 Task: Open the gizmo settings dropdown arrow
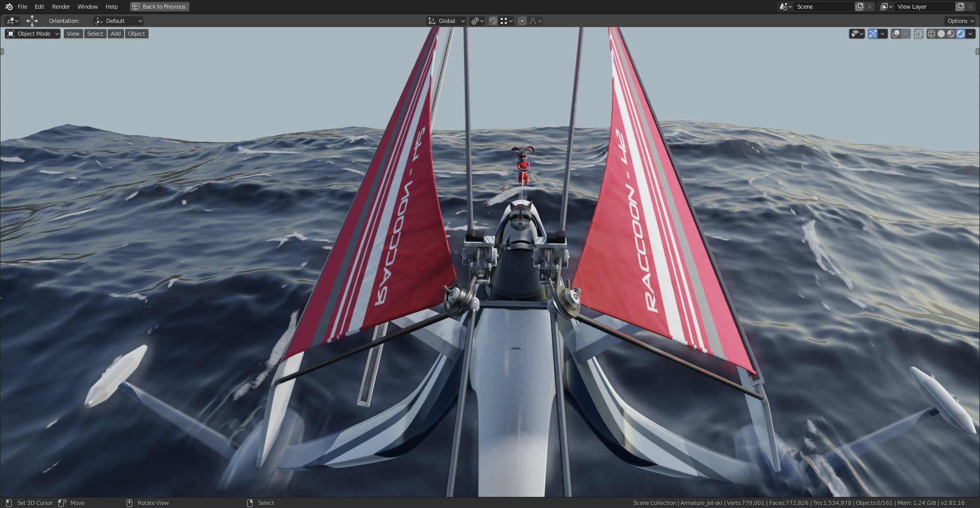pyautogui.click(x=883, y=34)
